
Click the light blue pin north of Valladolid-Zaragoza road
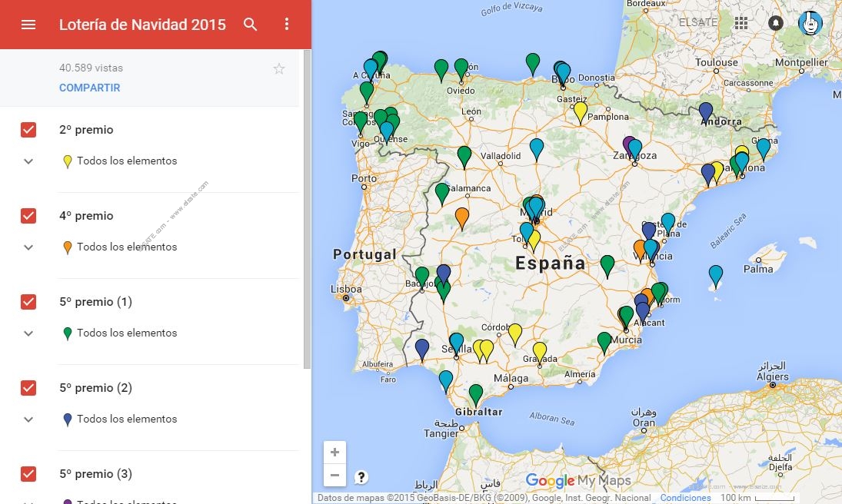coord(537,149)
